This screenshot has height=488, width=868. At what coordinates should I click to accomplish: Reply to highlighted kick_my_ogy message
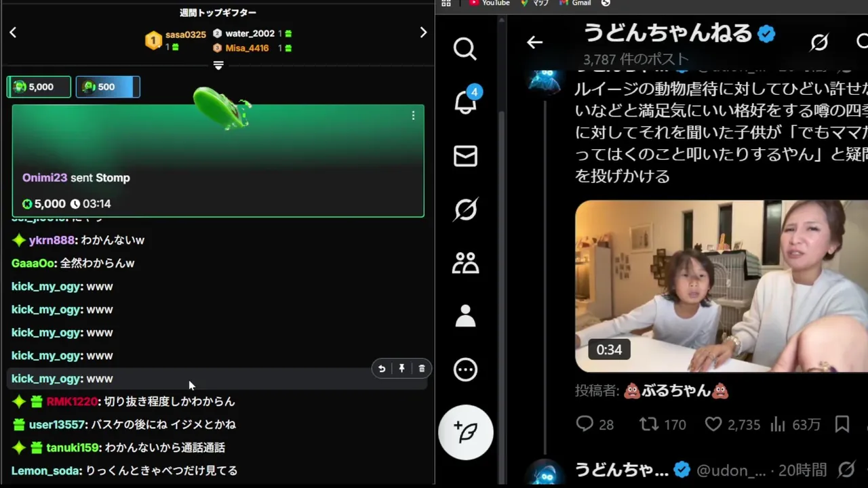(x=382, y=368)
